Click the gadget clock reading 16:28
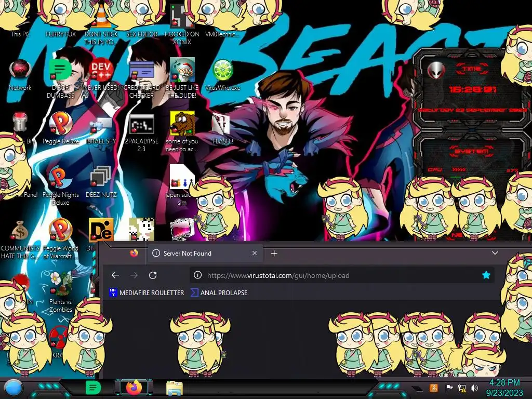Image resolution: width=532 pixels, height=399 pixels. [x=473, y=89]
